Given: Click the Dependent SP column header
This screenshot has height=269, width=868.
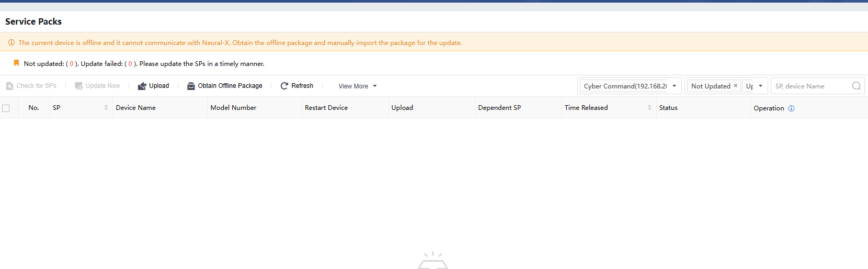Looking at the screenshot, I should [x=499, y=108].
